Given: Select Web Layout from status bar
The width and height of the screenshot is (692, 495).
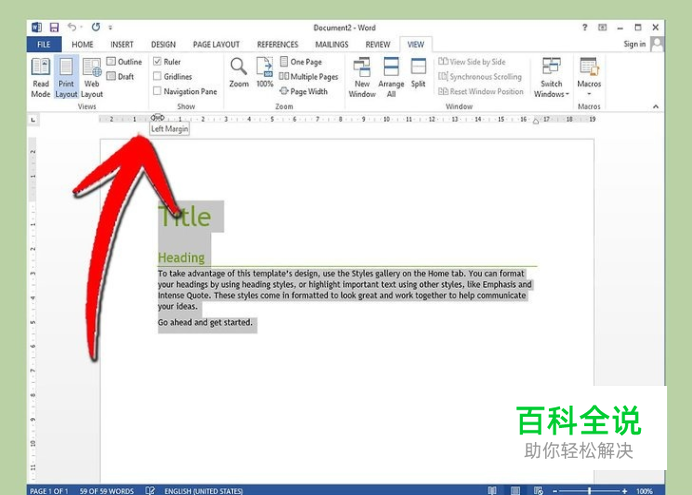Looking at the screenshot, I should 538,491.
